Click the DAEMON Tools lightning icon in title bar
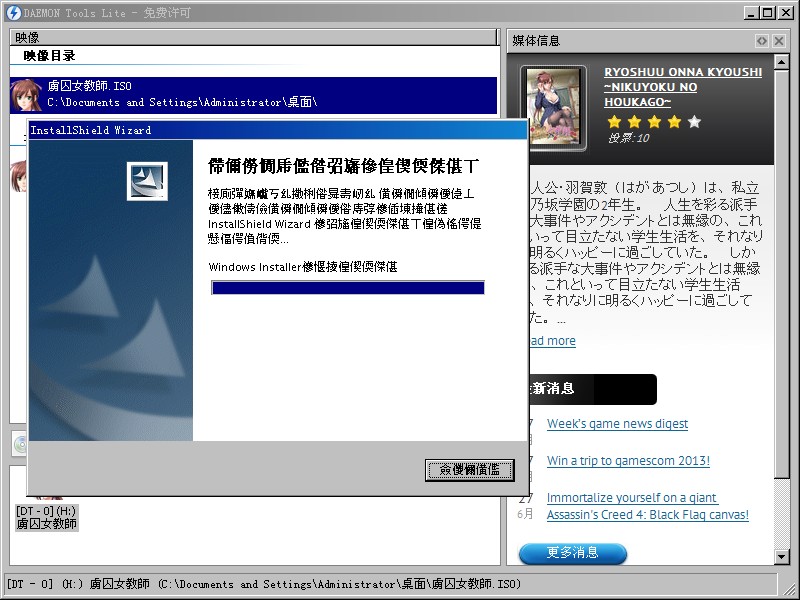The height and width of the screenshot is (600, 800). [14, 12]
